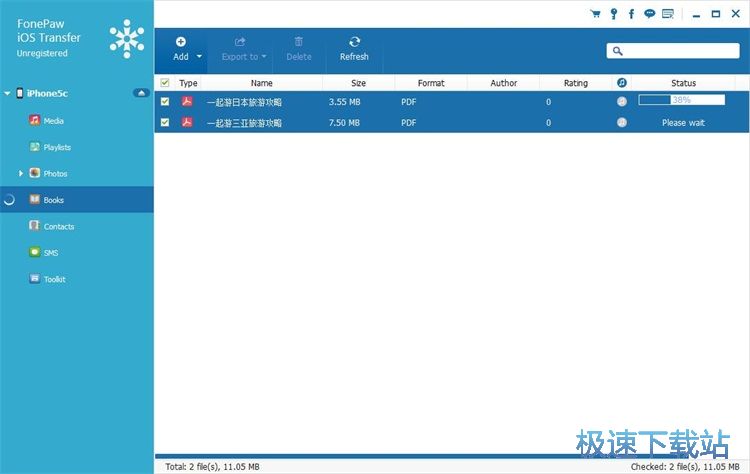
Task: Sort files by Name column header
Action: [x=261, y=83]
